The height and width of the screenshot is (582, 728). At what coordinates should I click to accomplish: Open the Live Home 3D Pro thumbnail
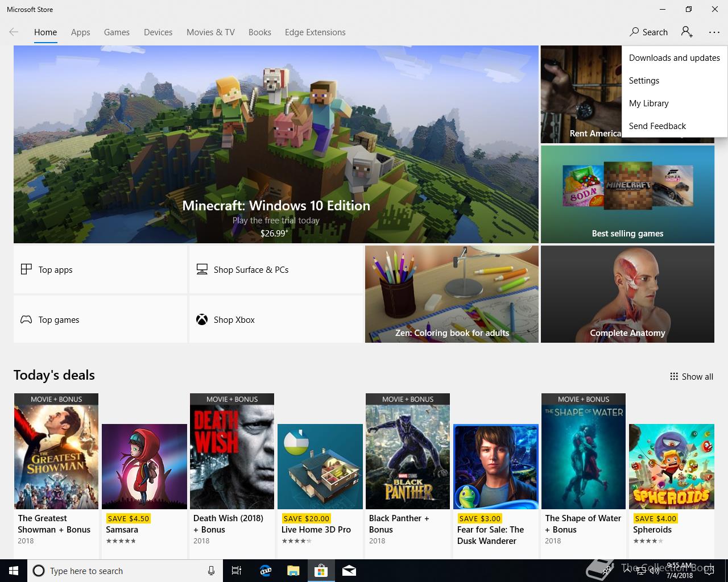pyautogui.click(x=320, y=467)
